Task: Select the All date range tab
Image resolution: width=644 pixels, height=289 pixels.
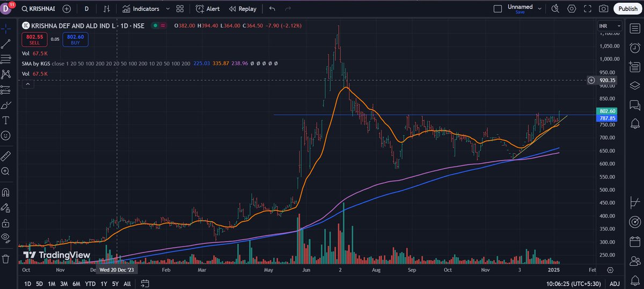Action: (x=127, y=284)
